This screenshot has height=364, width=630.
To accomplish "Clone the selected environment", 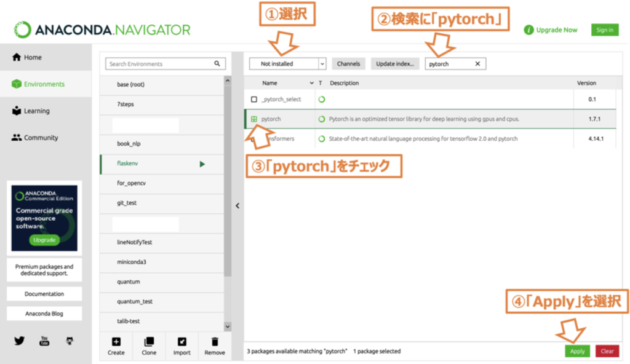I will pos(149,346).
